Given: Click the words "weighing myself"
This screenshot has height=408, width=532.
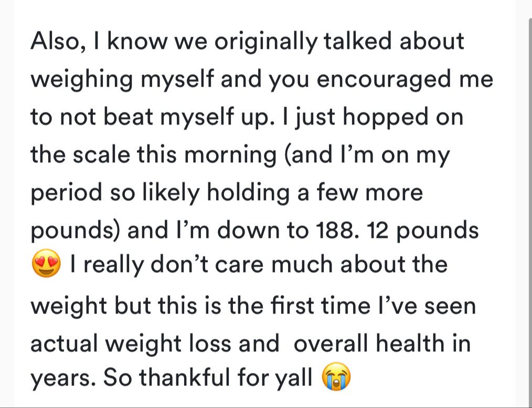Looking at the screenshot, I should (x=122, y=80).
